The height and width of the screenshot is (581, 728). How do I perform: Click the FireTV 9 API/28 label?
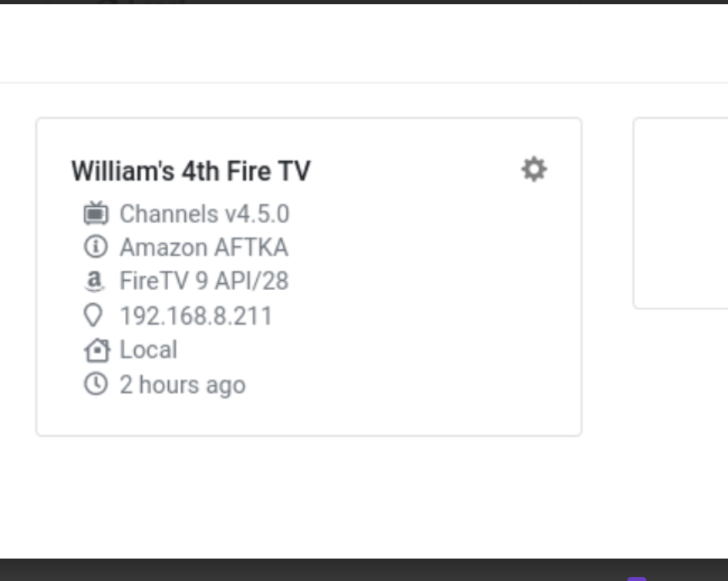[x=204, y=281]
